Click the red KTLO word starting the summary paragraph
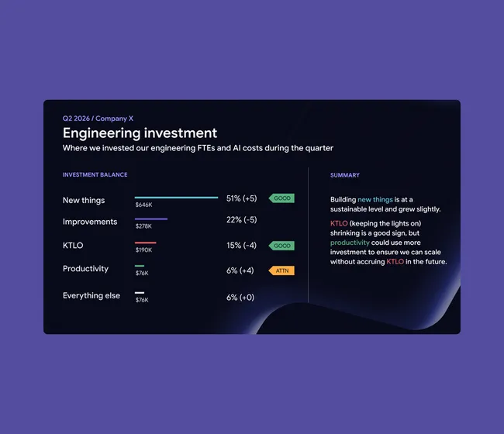The height and width of the screenshot is (434, 504). (x=339, y=223)
